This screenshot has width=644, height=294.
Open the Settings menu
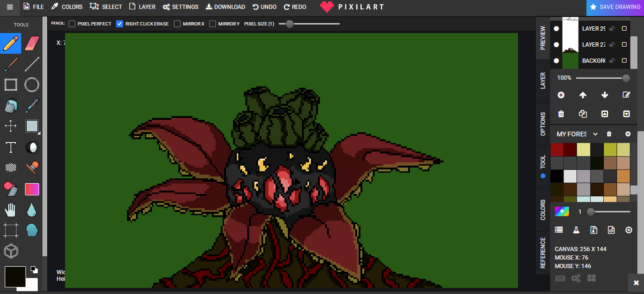click(180, 7)
